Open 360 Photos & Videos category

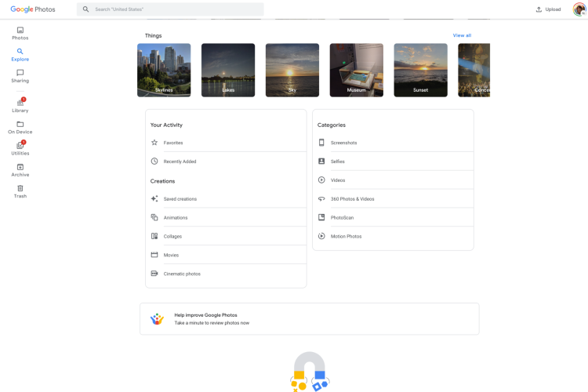click(x=352, y=199)
